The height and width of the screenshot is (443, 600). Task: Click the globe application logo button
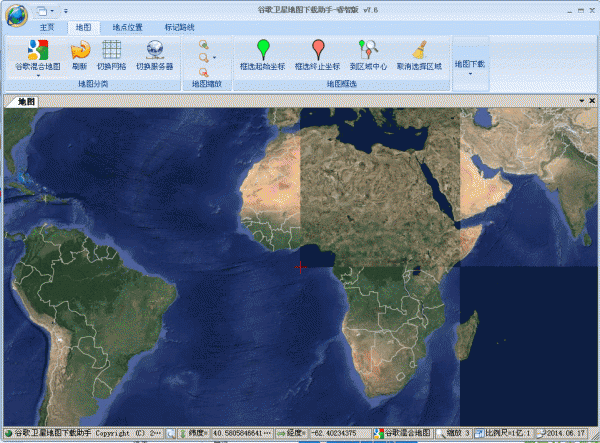tap(16, 16)
